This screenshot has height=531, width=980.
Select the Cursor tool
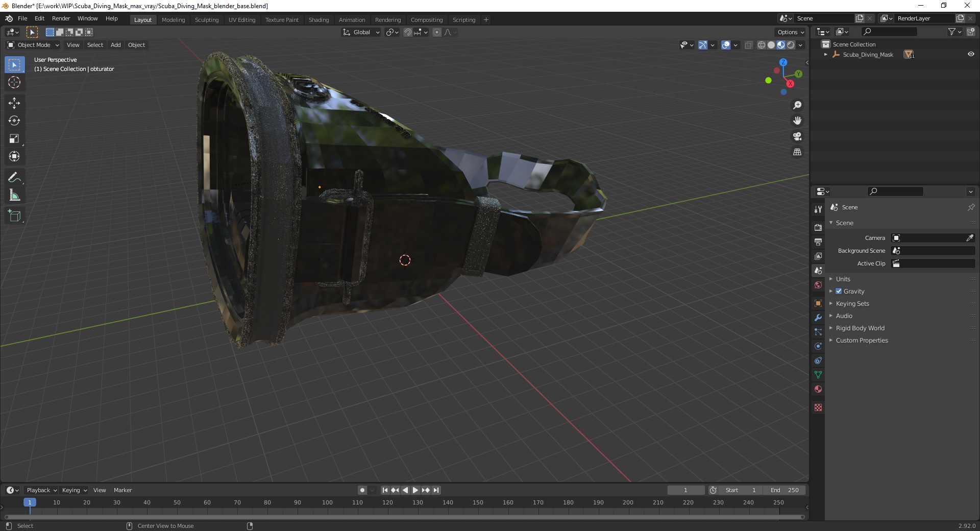pyautogui.click(x=14, y=82)
